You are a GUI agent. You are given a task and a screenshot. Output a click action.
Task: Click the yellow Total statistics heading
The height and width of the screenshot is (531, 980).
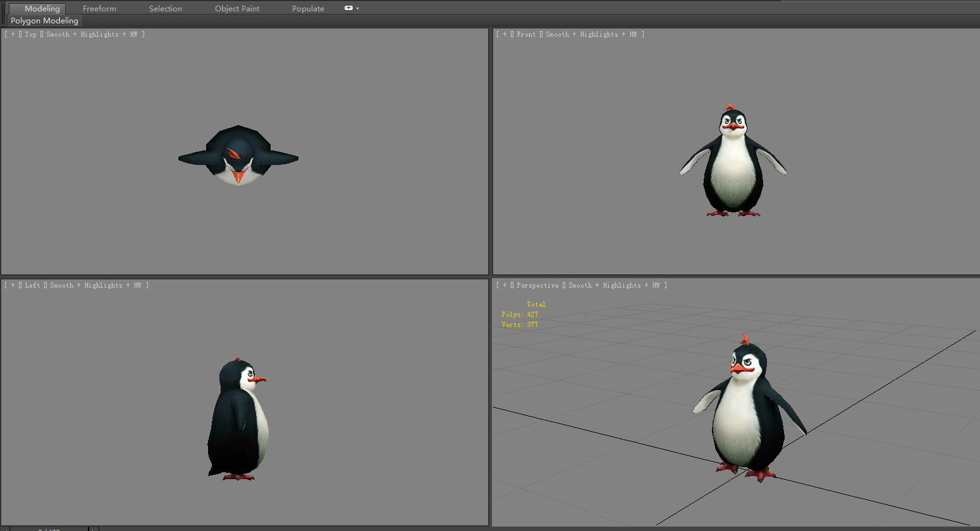[536, 305]
